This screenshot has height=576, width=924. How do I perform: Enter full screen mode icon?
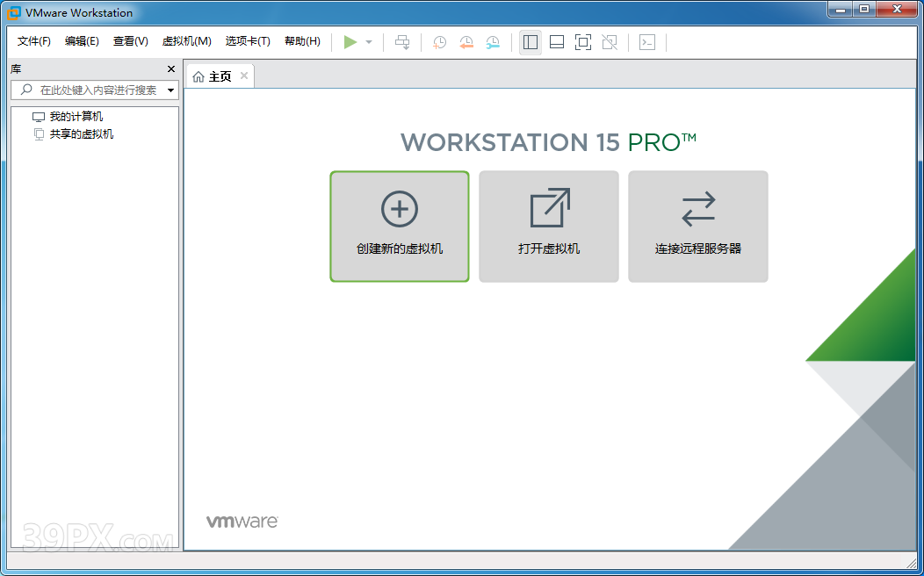[583, 42]
